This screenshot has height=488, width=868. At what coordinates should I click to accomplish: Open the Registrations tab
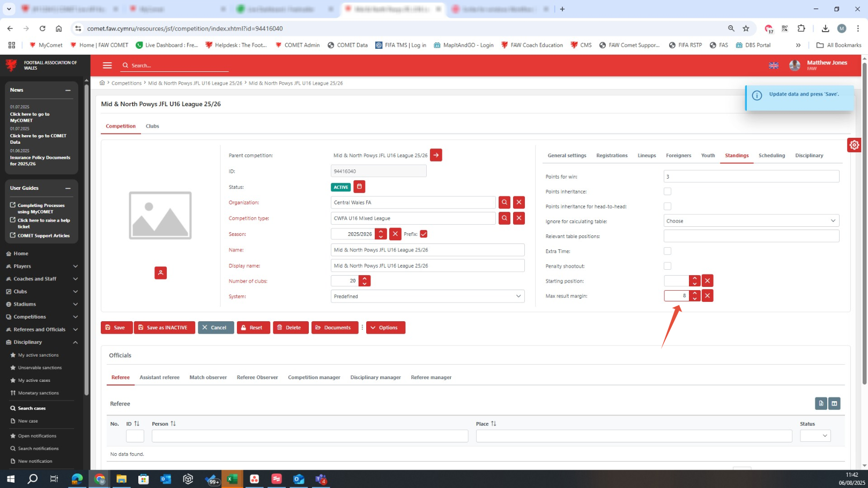point(612,156)
